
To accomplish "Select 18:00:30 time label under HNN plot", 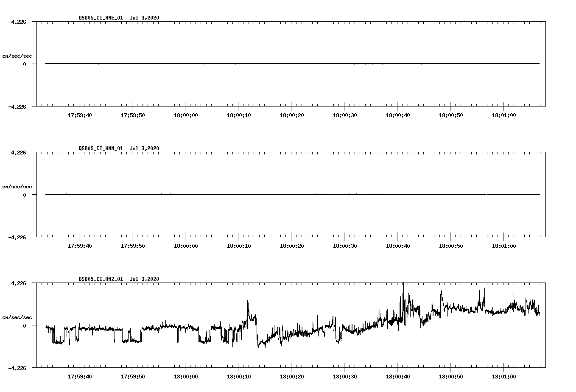I will click(345, 246).
